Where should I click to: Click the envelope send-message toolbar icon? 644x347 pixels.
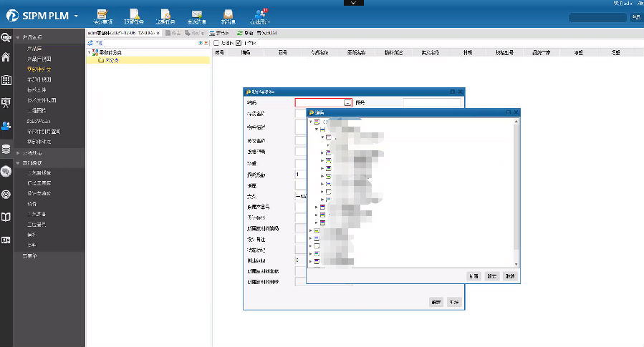click(196, 14)
